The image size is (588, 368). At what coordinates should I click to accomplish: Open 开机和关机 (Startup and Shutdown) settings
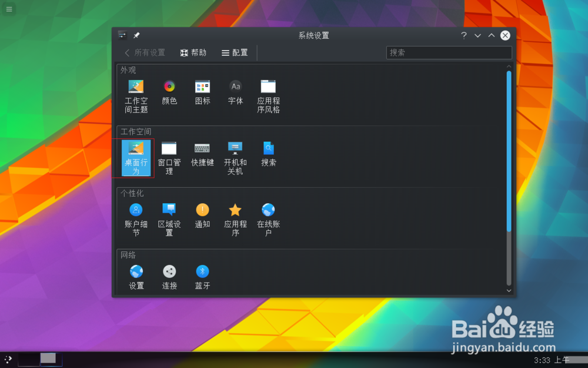(235, 156)
